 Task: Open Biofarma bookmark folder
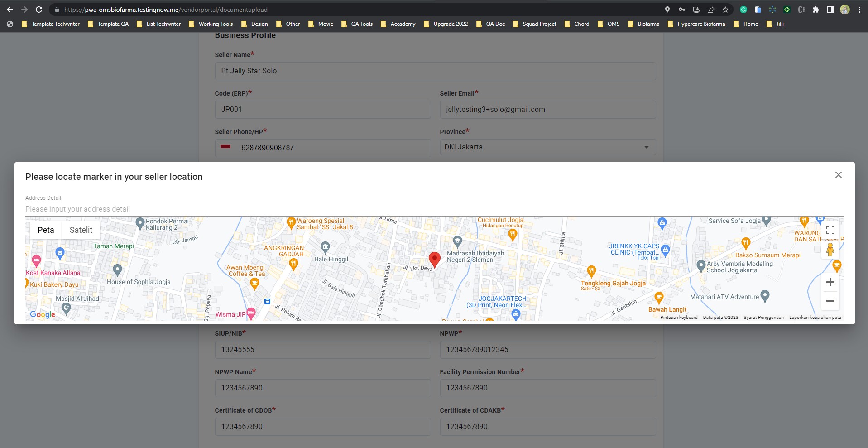[643, 24]
